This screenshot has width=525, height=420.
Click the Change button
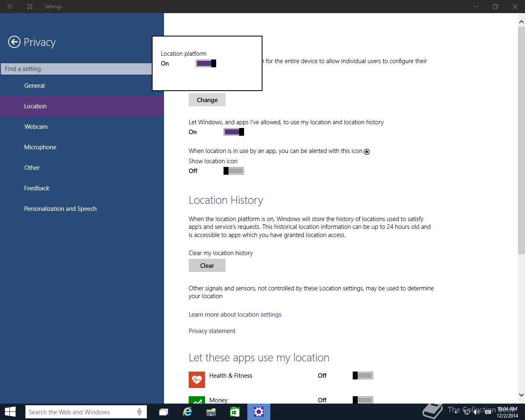207,100
